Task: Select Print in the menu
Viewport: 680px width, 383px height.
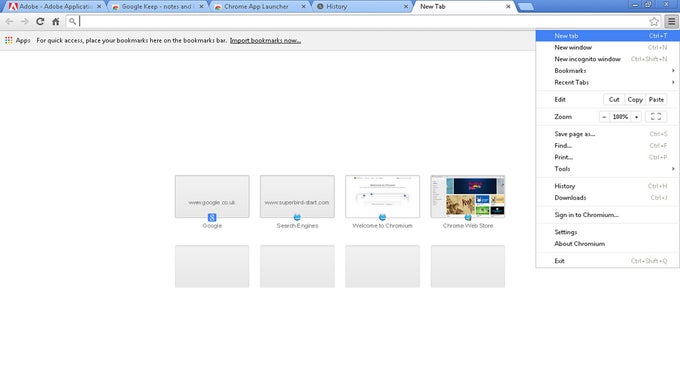Action: pos(607,157)
